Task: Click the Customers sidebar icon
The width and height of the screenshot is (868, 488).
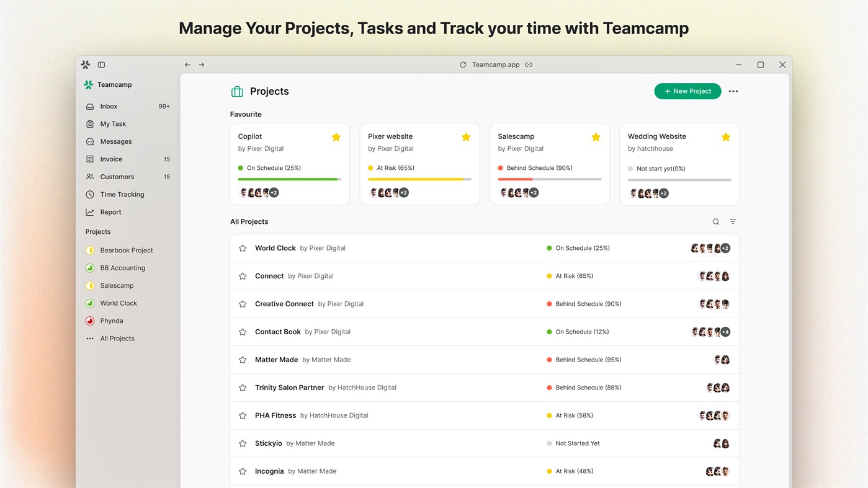Action: click(x=89, y=176)
